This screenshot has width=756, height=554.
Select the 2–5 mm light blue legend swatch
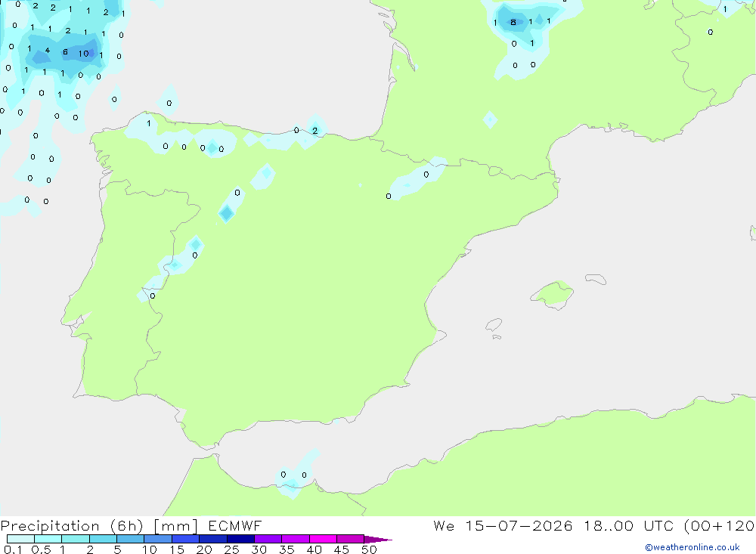tap(103, 539)
